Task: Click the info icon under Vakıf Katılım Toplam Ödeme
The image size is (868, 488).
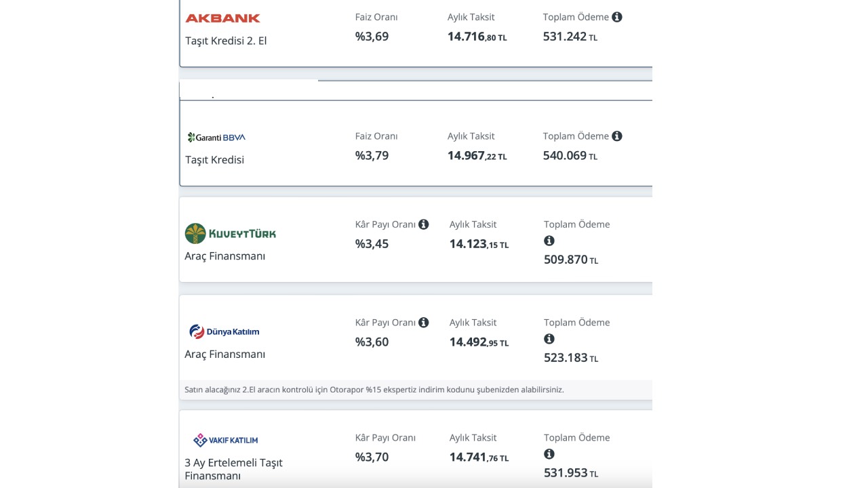Action: (549, 454)
